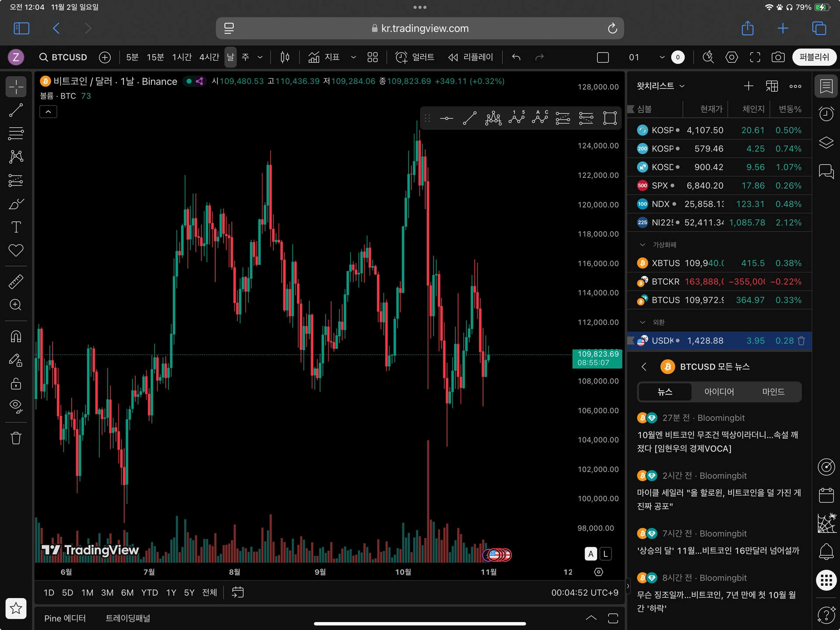Select the 1Y date range
This screenshot has height=630, width=840.
(x=171, y=593)
